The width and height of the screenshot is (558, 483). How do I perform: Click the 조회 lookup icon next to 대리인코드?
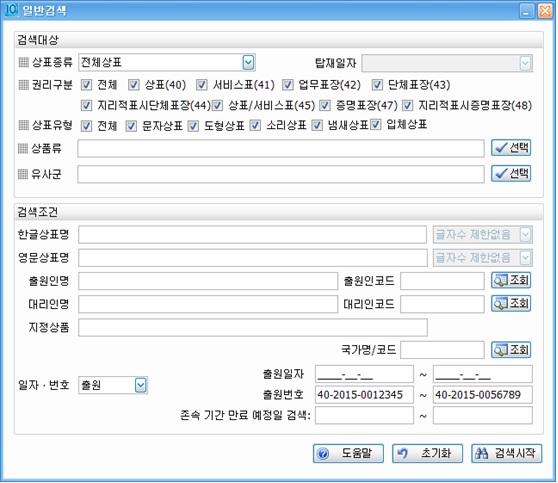pyautogui.click(x=511, y=304)
